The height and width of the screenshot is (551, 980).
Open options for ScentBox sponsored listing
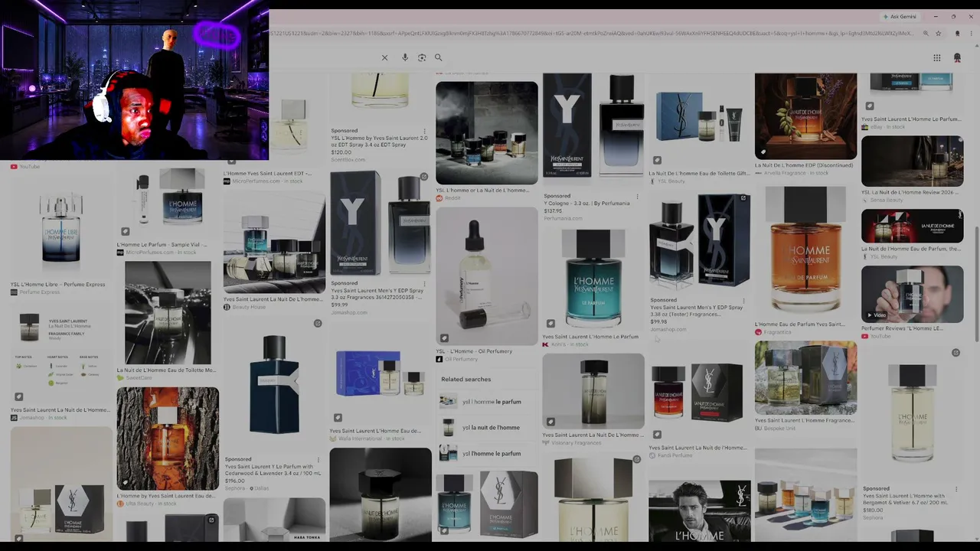tap(424, 130)
